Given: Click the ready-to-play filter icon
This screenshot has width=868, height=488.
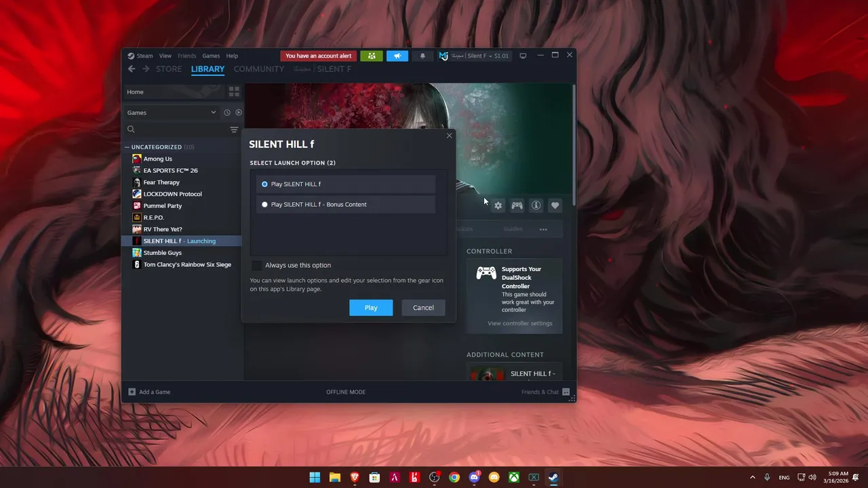Looking at the screenshot, I should (239, 113).
